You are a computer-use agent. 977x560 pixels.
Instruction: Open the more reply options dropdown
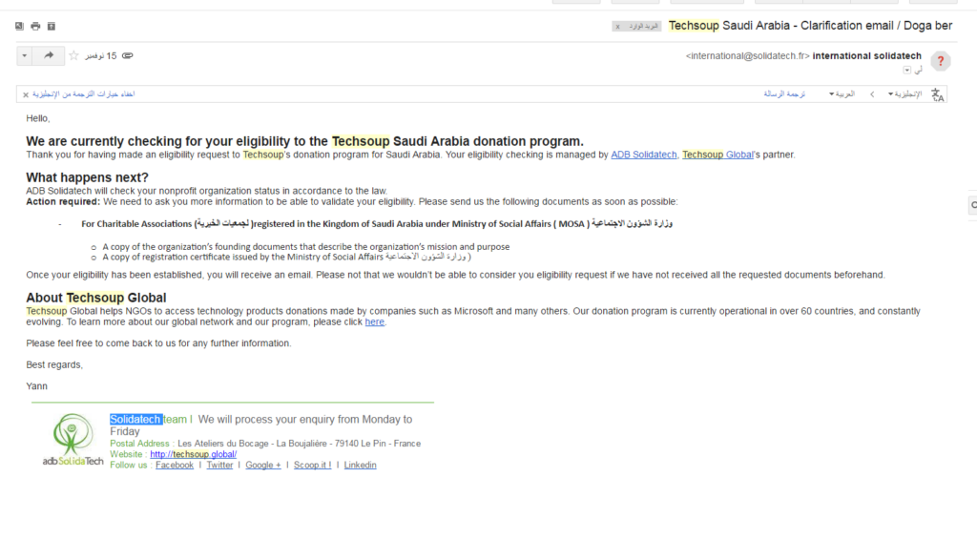tap(24, 55)
